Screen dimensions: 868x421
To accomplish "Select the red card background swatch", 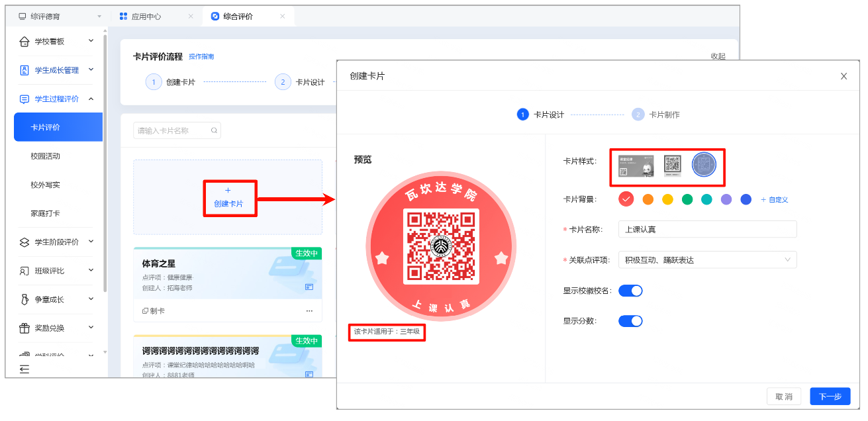I will (x=626, y=199).
